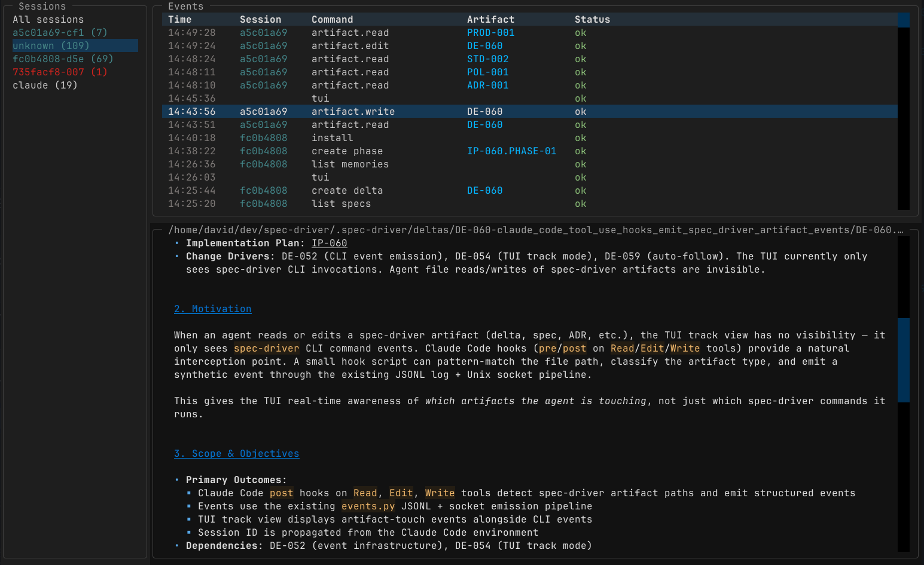Select session a5c01a69-cf1 (7)
Viewport: 924px width, 565px height.
point(60,33)
